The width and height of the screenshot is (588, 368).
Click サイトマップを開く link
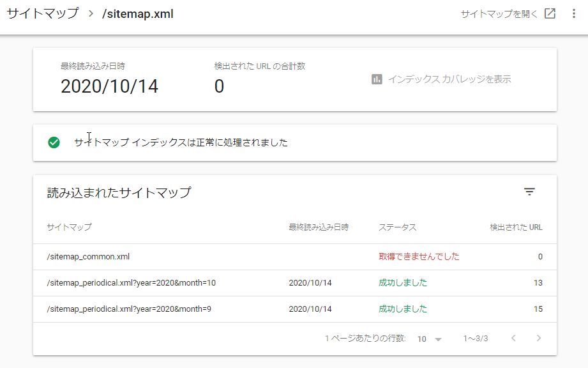(x=499, y=14)
